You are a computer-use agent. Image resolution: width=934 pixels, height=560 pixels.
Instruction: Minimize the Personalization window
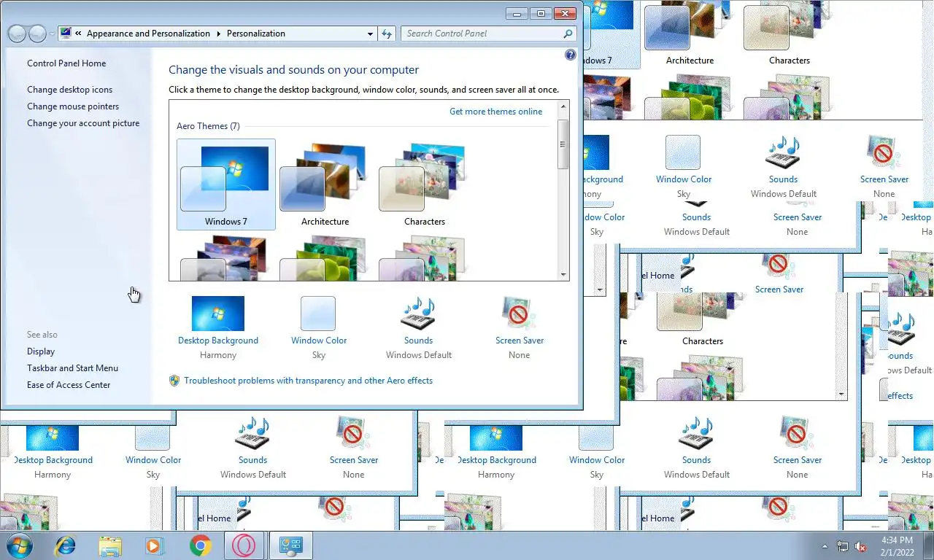coord(517,13)
